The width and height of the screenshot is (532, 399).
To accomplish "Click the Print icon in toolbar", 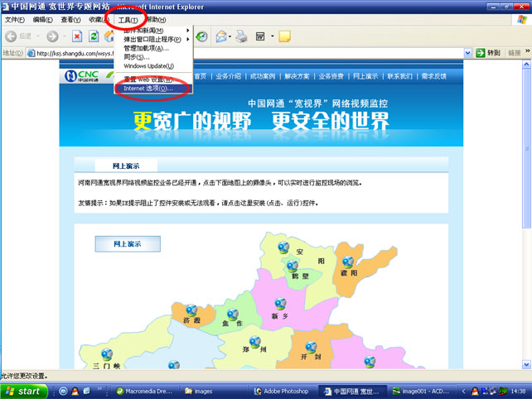I will 241,36.
